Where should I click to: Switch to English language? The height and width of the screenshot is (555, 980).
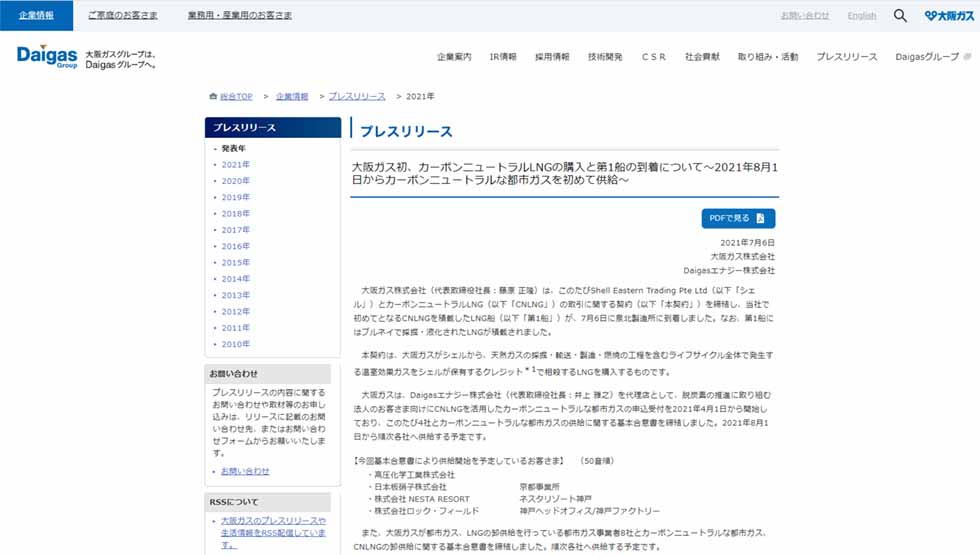coord(862,16)
